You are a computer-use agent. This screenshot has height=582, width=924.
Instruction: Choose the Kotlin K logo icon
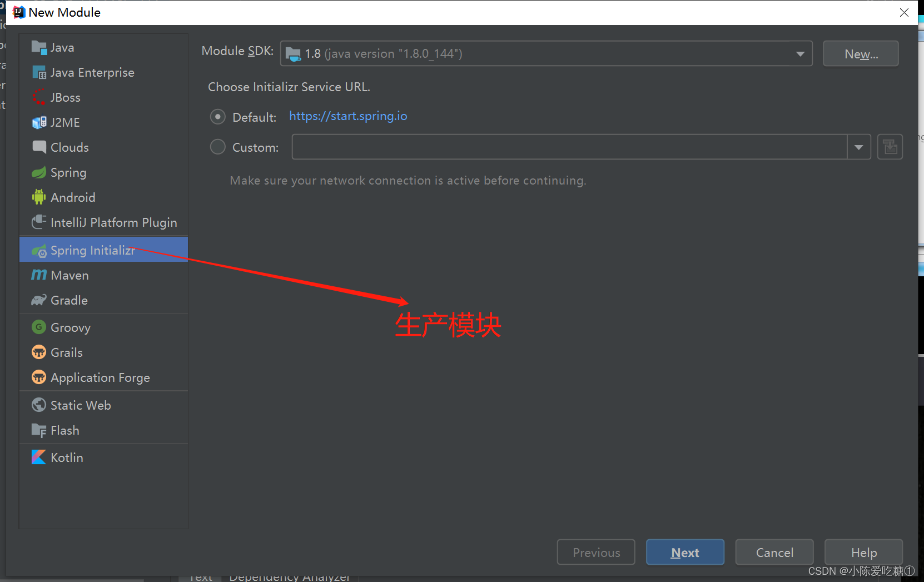(39, 457)
